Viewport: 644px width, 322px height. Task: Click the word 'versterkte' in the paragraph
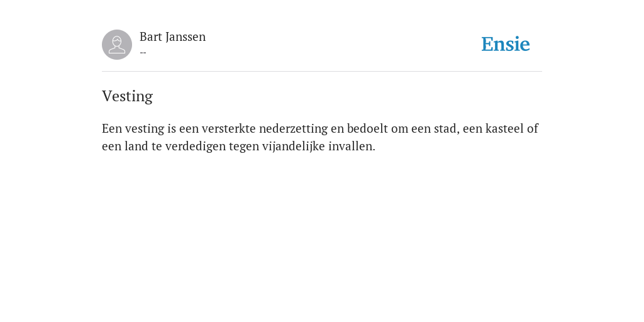point(229,128)
